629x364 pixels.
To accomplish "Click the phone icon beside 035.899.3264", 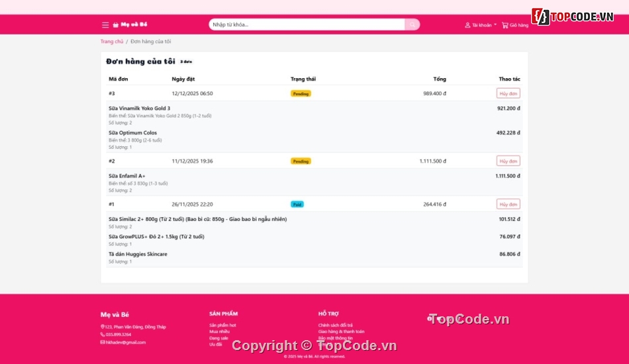I will coord(102,334).
